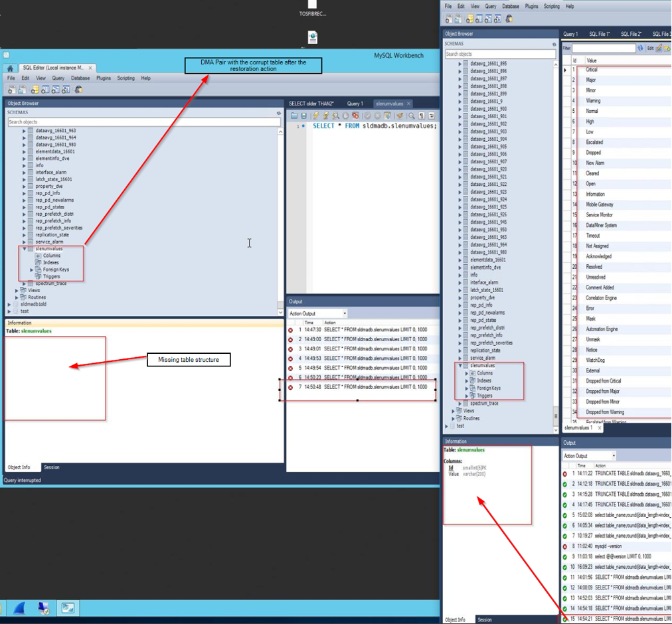Open Query menu in left Workbench window
The image size is (672, 624).
click(x=58, y=78)
